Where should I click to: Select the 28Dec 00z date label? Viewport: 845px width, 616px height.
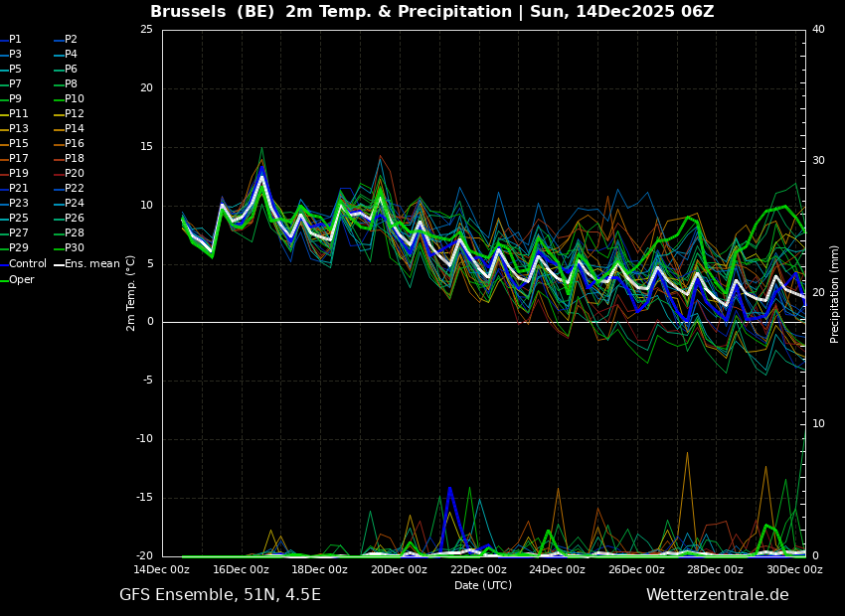click(716, 569)
